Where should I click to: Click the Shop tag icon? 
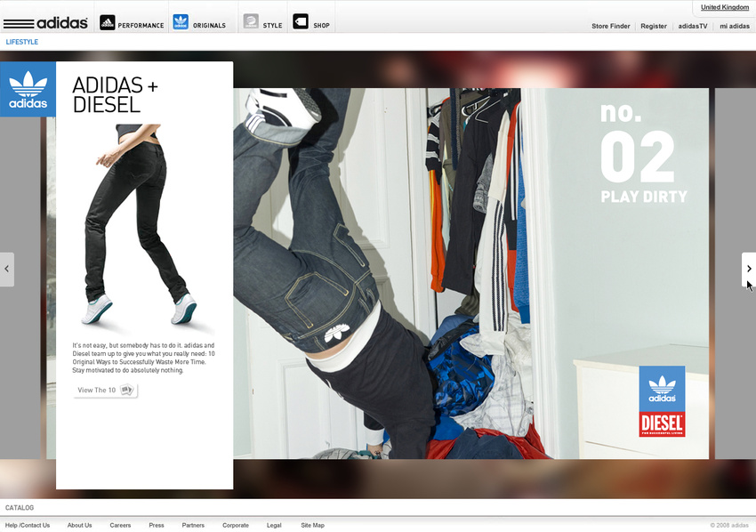tap(301, 21)
